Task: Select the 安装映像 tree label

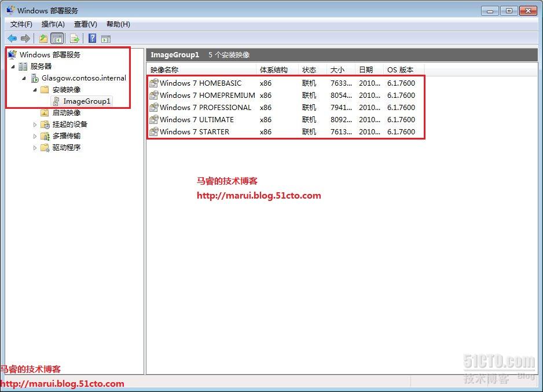Action: pyautogui.click(x=67, y=90)
